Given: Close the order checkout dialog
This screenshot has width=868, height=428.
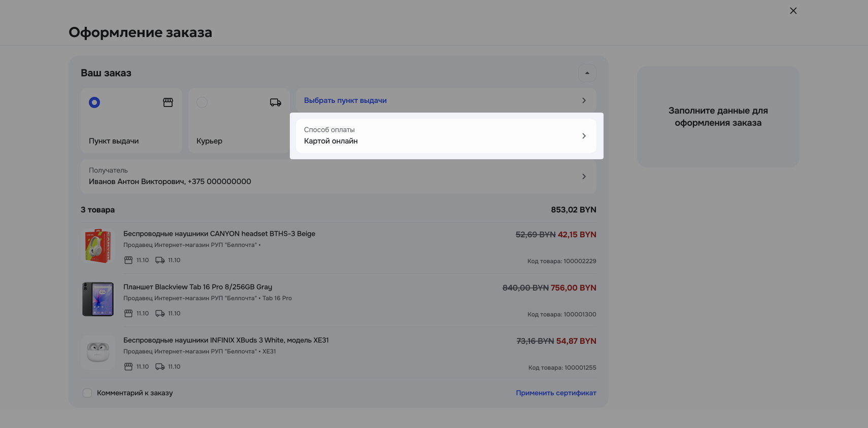Looking at the screenshot, I should 793,11.
